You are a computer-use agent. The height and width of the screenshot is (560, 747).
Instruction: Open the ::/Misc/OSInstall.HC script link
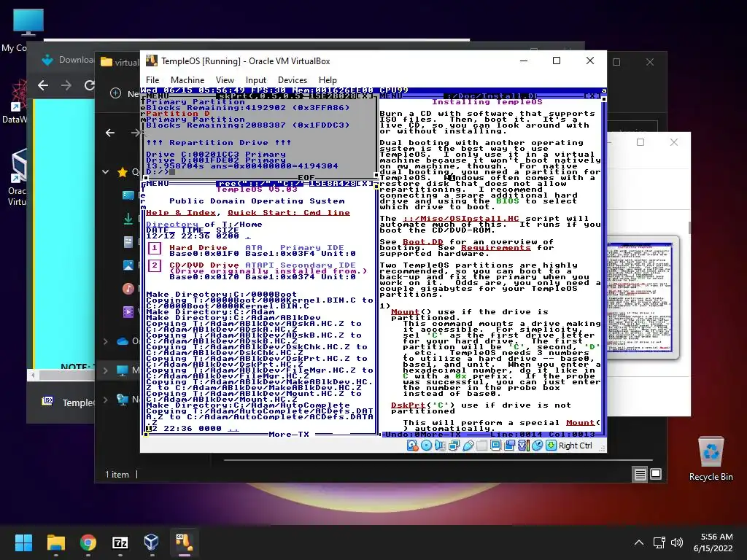point(461,219)
